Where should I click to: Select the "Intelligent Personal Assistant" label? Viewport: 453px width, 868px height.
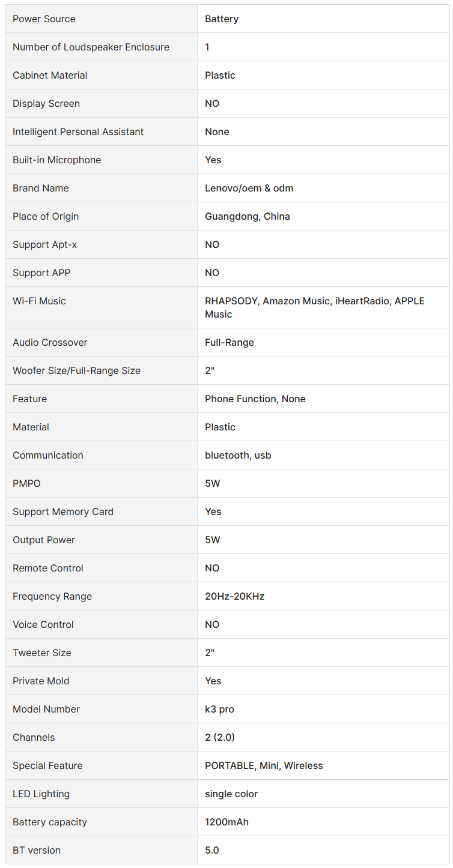[x=78, y=132]
